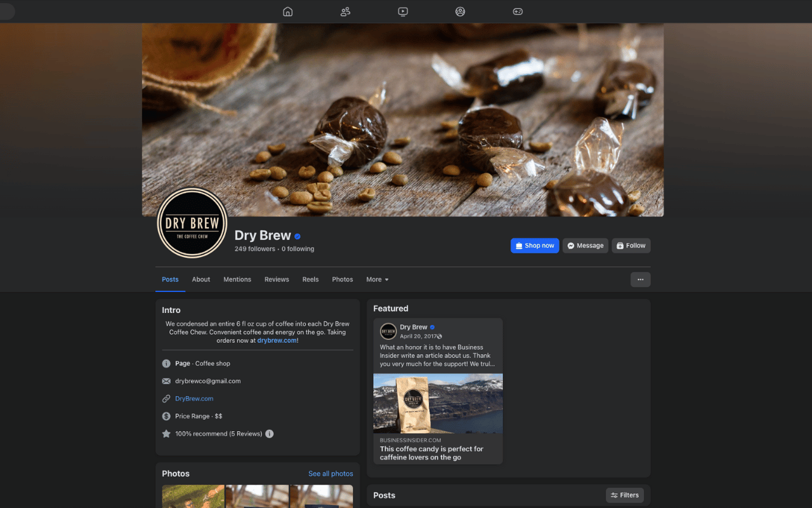Open Dry Brew name in featured post
This screenshot has height=508, width=812.
tap(414, 327)
